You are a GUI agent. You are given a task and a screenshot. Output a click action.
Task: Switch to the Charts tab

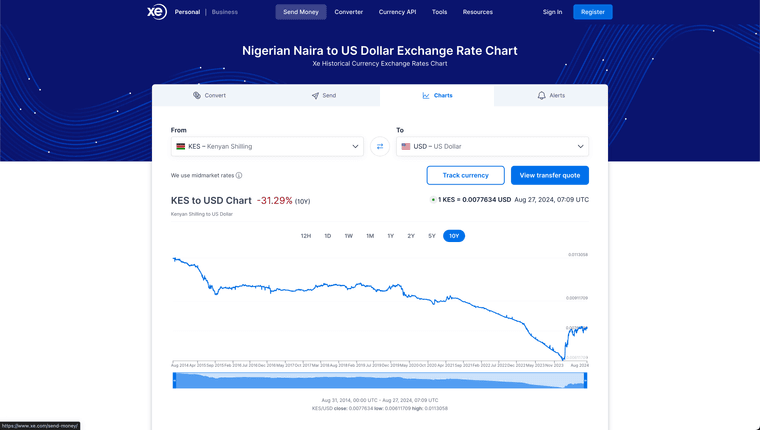(437, 95)
